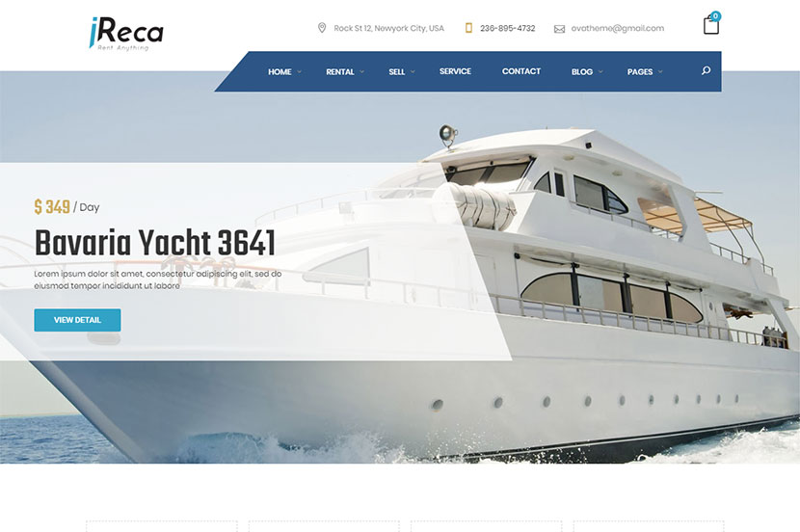Click the Rock St 12 address text
Screen dimensions: 800x532
pos(388,29)
